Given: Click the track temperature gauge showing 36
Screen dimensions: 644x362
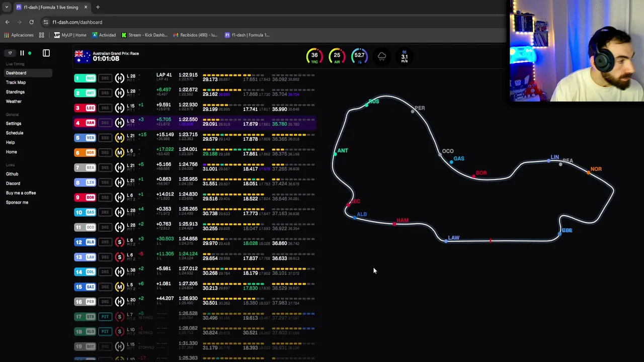Looking at the screenshot, I should (x=314, y=56).
